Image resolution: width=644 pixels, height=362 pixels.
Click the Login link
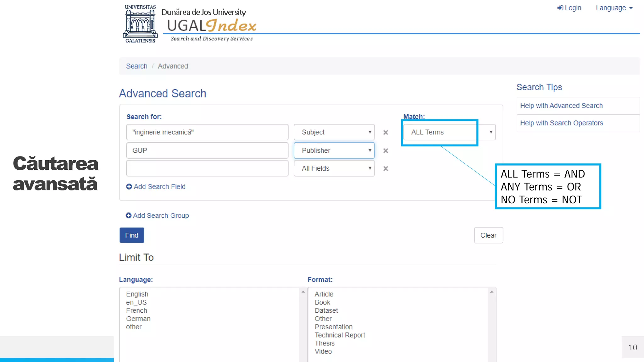tap(569, 8)
